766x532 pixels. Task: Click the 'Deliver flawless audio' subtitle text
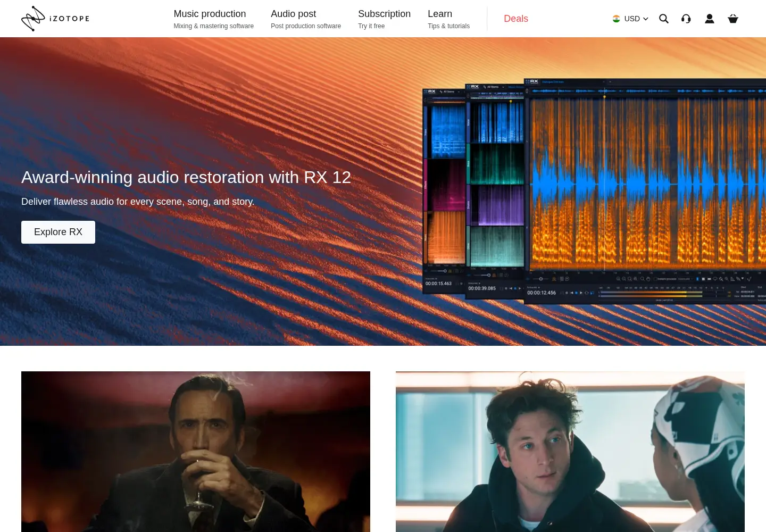coord(138,202)
